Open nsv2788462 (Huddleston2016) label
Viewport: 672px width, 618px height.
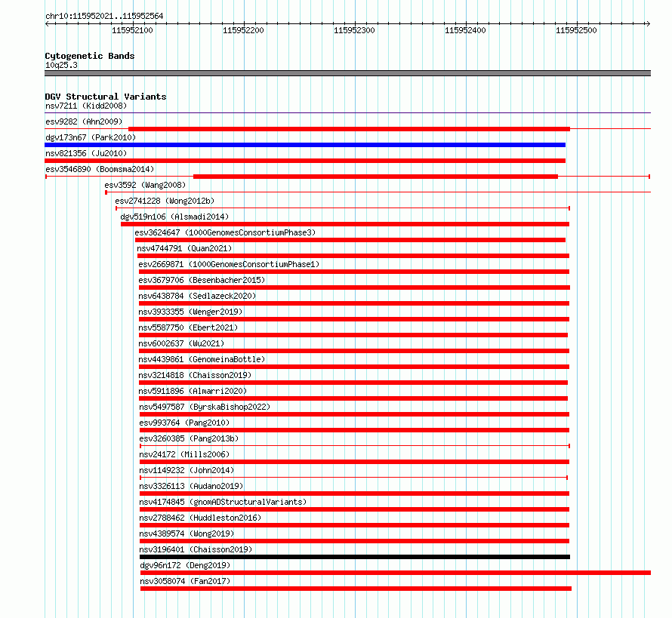(200, 518)
